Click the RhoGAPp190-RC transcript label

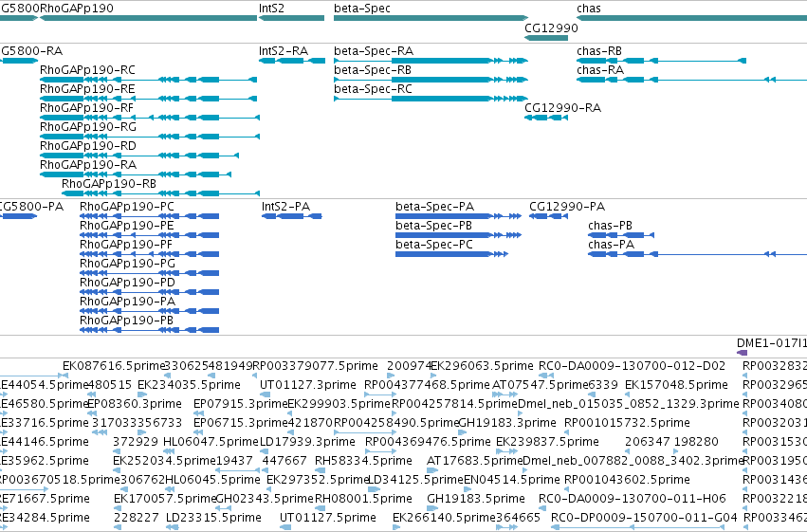point(87,70)
